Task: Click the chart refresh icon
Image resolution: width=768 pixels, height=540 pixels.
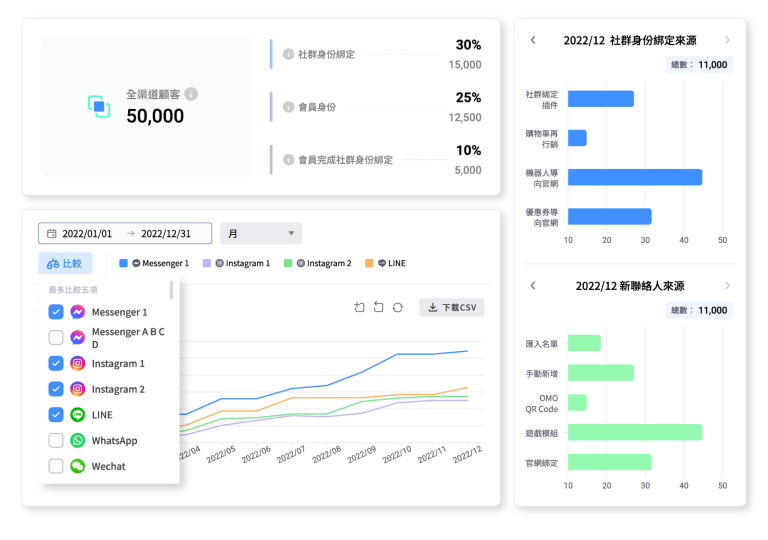Action: [397, 307]
